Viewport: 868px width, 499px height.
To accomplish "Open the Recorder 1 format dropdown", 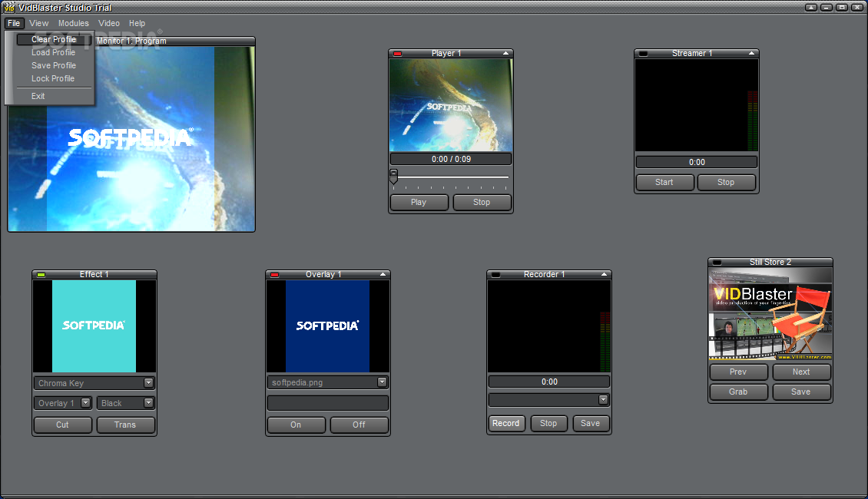I will [x=604, y=399].
